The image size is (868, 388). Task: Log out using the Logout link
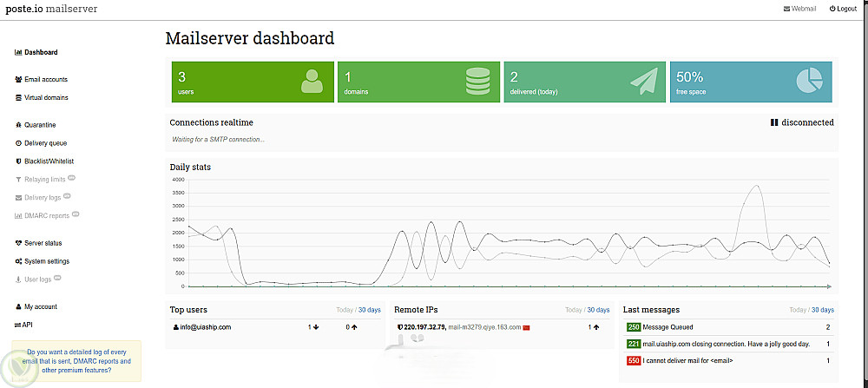pos(843,9)
